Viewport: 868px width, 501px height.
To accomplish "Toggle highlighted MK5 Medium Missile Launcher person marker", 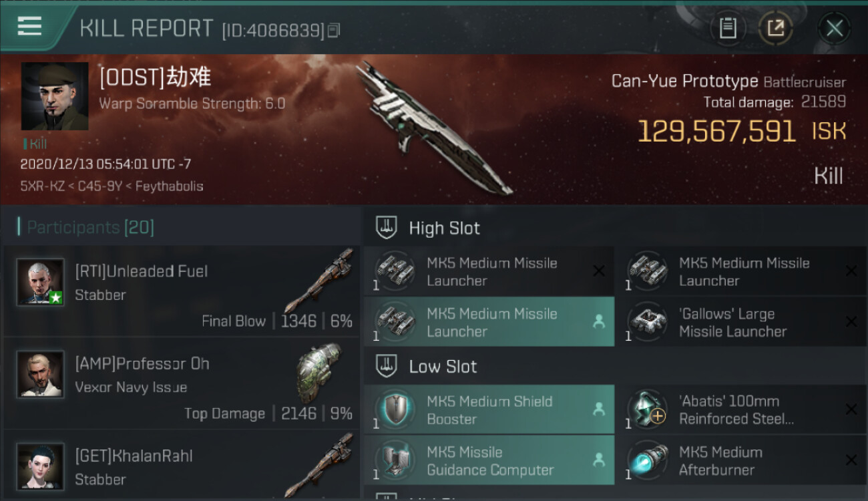I will tap(599, 321).
